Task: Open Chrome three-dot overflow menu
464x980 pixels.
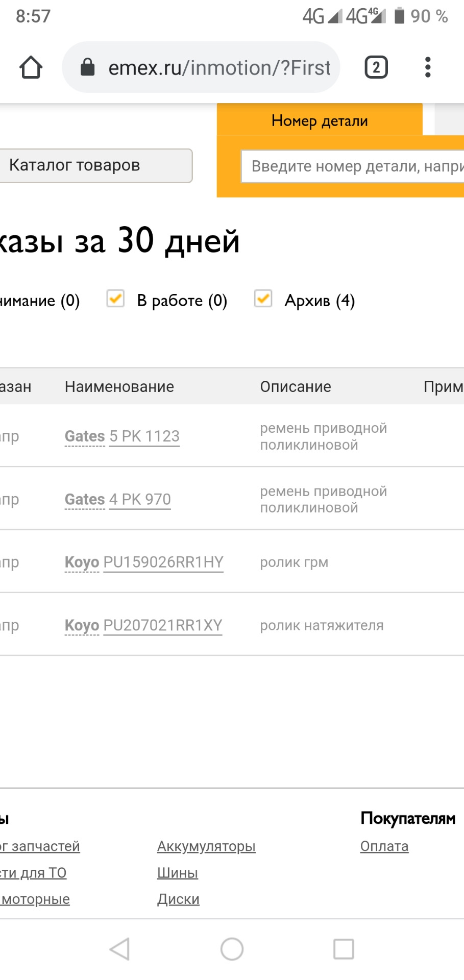Action: click(x=428, y=67)
